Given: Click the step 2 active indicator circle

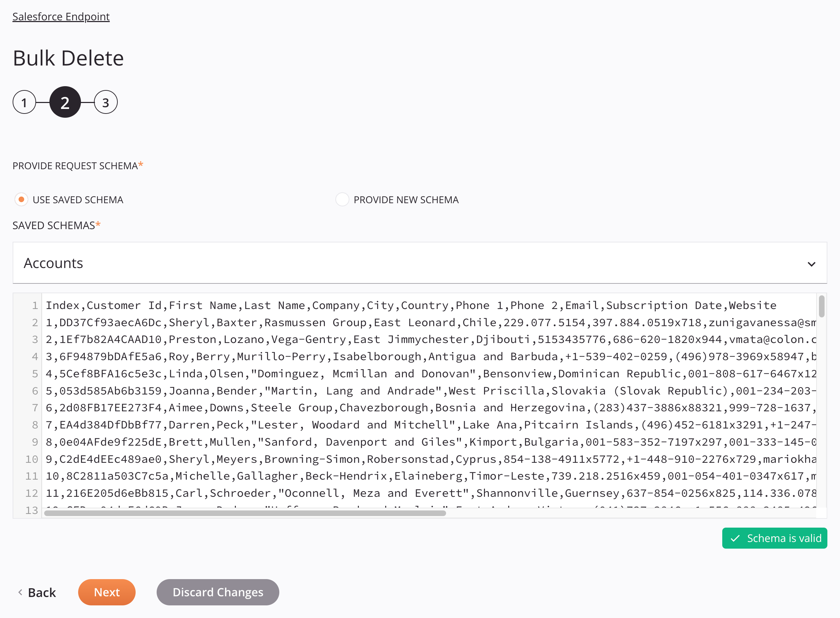Looking at the screenshot, I should 64,102.
